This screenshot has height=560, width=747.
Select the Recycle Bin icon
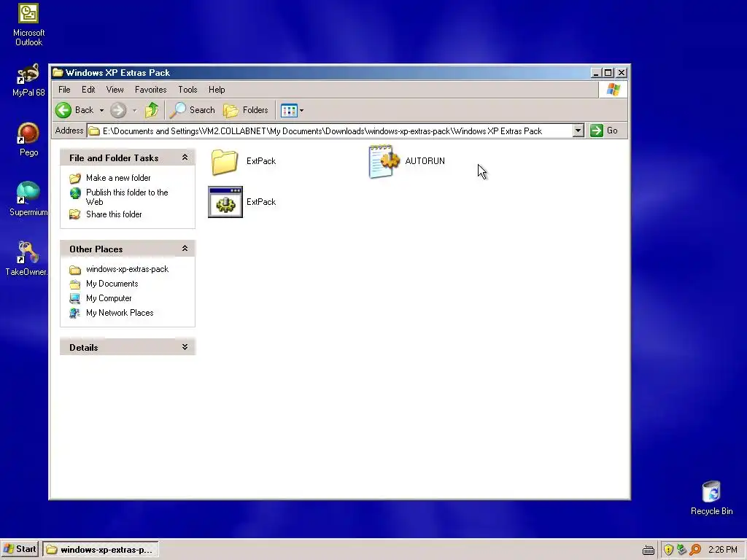click(712, 498)
